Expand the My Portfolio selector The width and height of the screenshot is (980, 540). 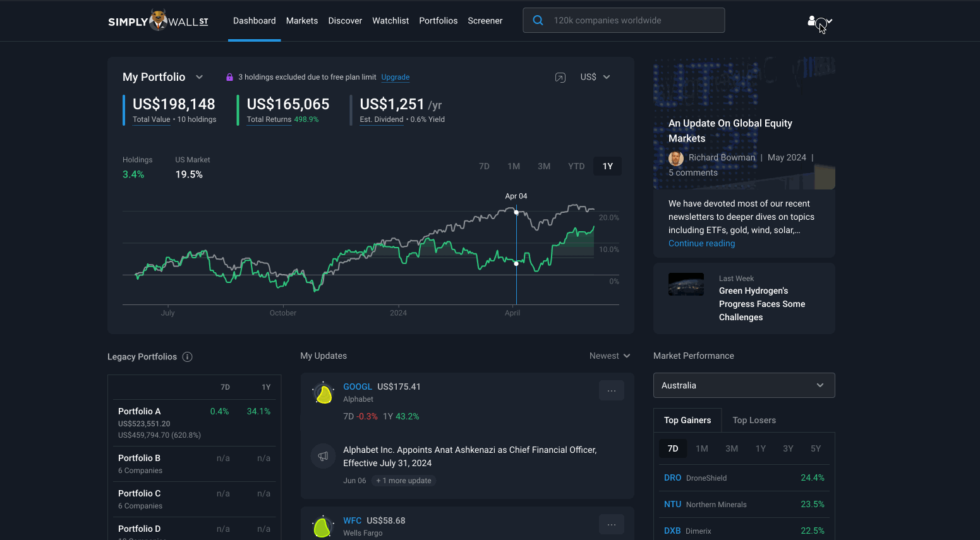click(x=199, y=77)
